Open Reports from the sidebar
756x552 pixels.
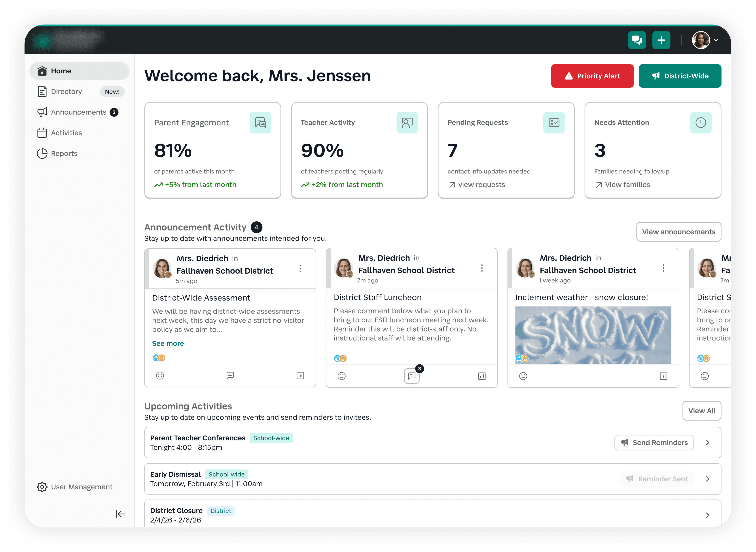click(64, 153)
